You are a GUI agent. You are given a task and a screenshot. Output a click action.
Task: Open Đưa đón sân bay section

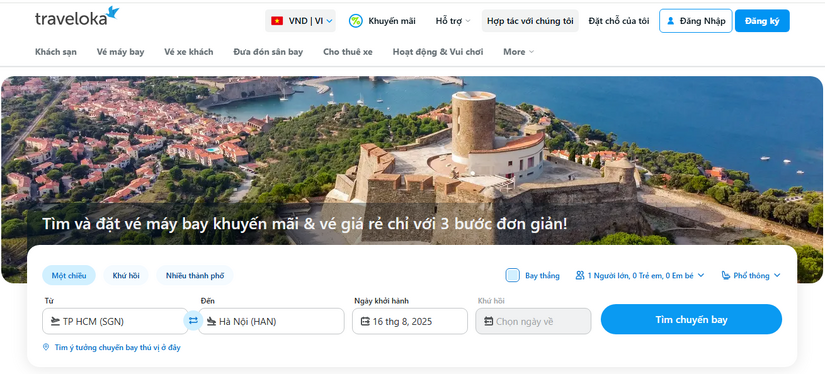(x=268, y=52)
